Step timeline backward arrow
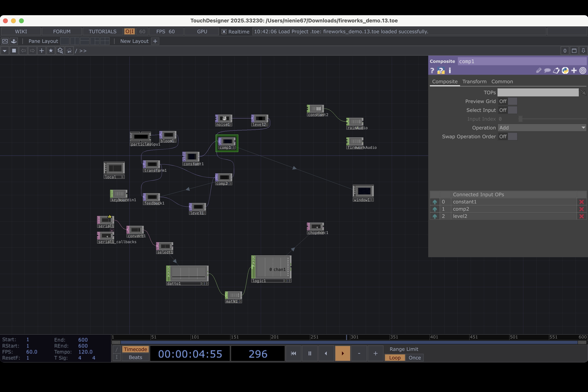The width and height of the screenshot is (588, 392). pos(326,353)
